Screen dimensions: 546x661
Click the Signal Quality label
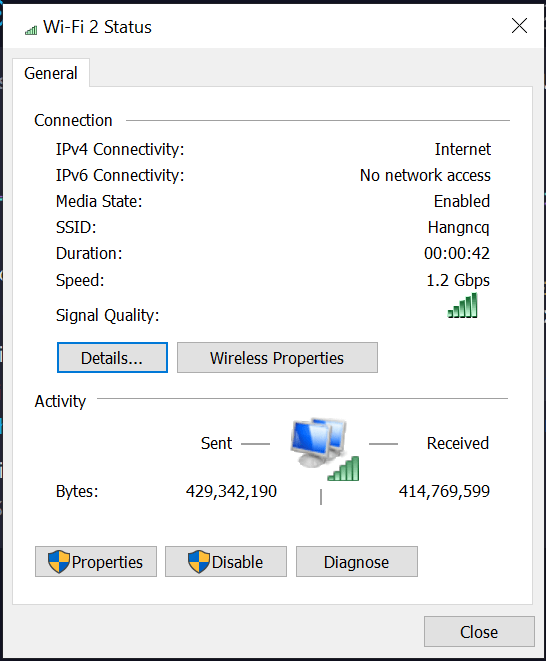(x=108, y=315)
